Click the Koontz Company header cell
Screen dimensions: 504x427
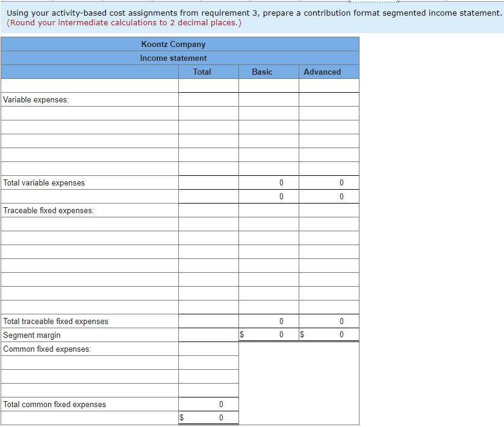point(173,44)
